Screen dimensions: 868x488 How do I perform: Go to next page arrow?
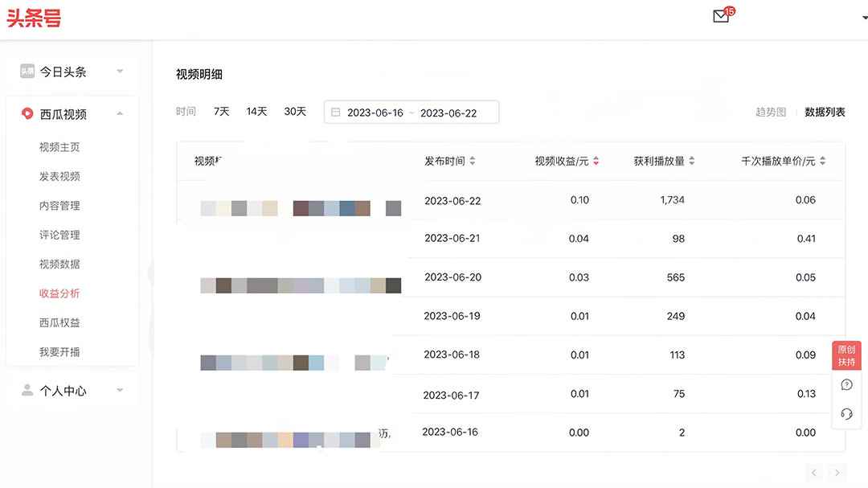(x=837, y=473)
